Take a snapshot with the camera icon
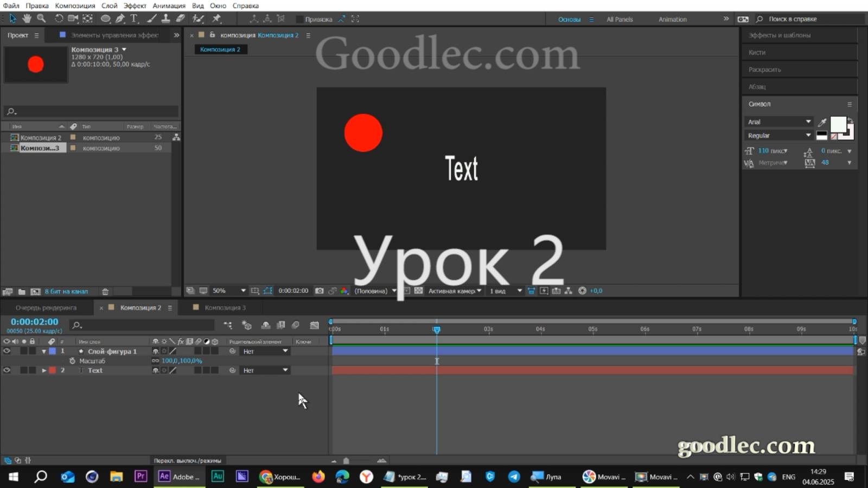This screenshot has height=488, width=868. 319,291
